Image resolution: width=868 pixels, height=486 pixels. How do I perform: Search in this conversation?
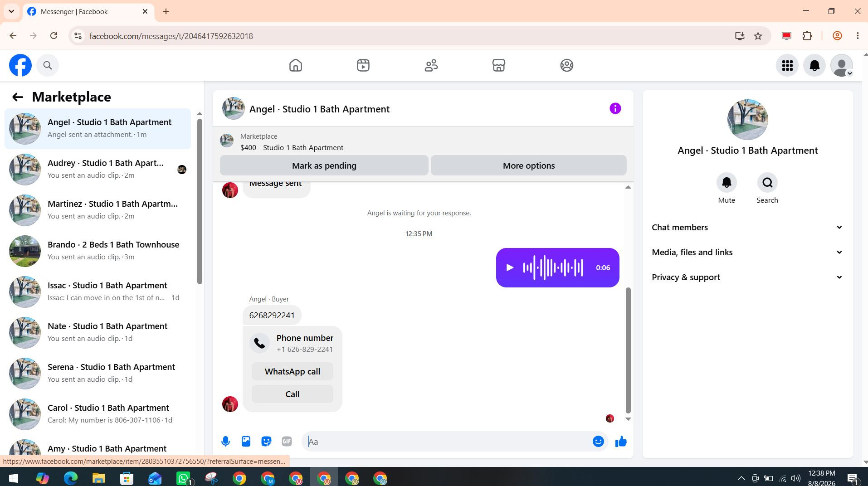click(767, 183)
